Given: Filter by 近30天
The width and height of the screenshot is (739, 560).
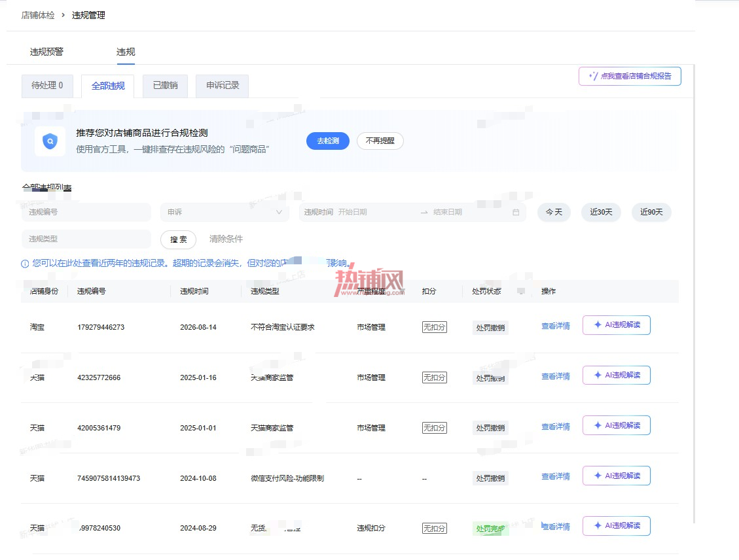Looking at the screenshot, I should (x=601, y=213).
